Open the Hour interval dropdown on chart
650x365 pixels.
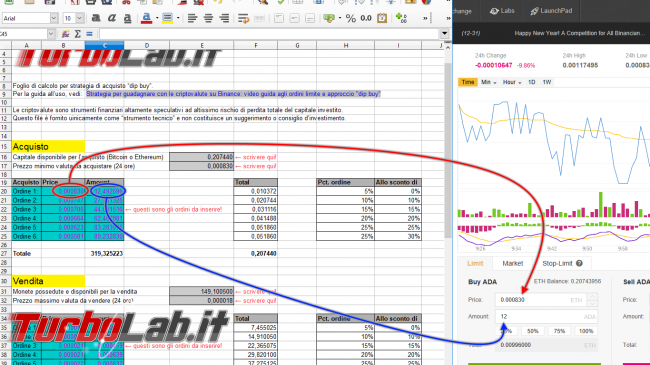coord(512,82)
